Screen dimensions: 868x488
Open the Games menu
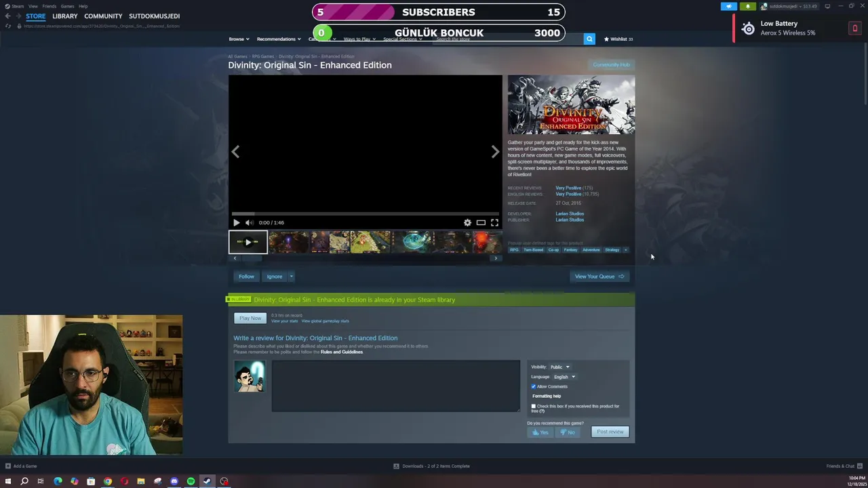pyautogui.click(x=67, y=6)
